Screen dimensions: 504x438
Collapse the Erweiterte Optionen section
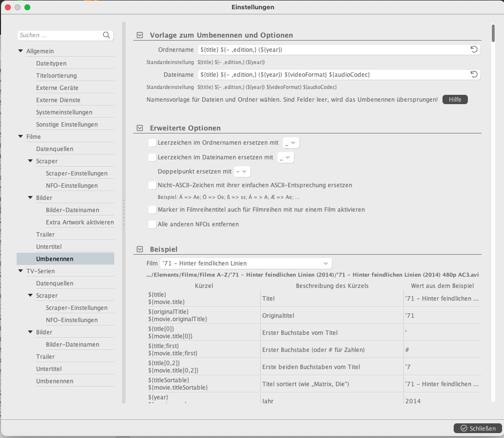(x=140, y=128)
